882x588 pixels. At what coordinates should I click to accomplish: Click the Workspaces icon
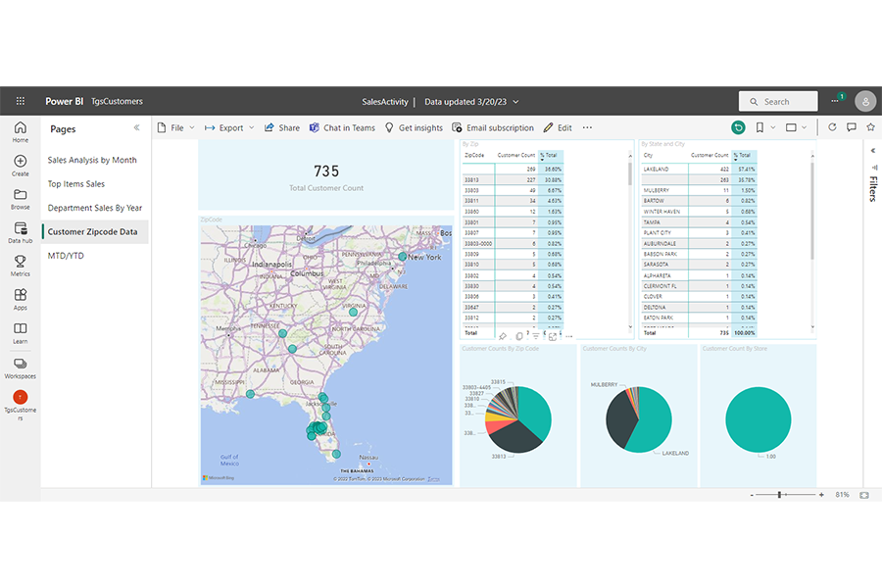click(x=21, y=367)
